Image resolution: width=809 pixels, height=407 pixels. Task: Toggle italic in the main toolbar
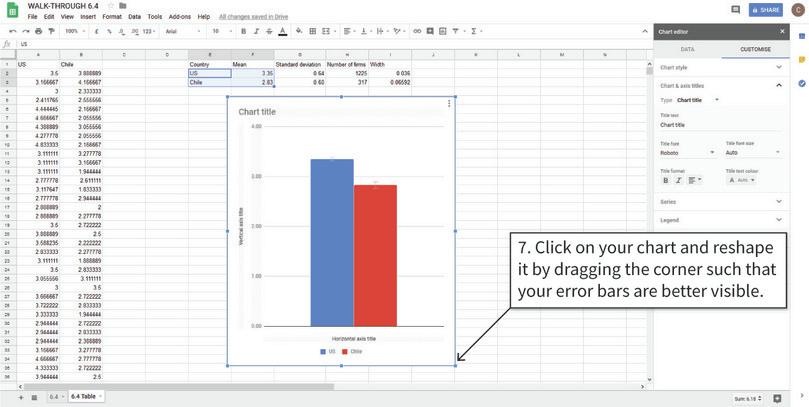click(256, 31)
